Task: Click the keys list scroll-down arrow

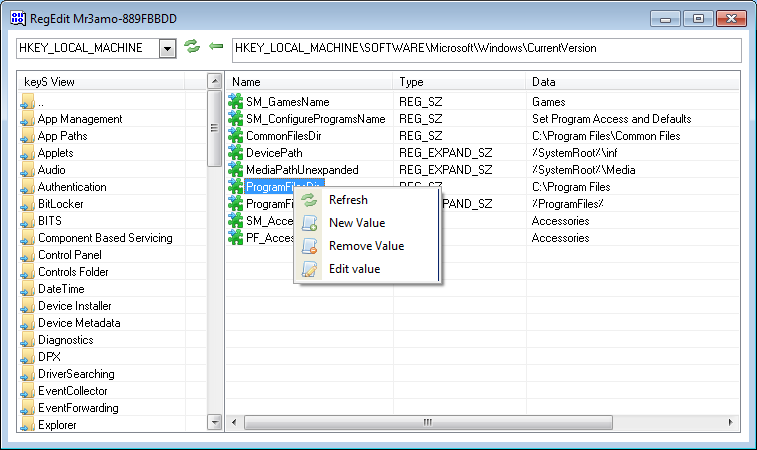Action: pos(214,422)
